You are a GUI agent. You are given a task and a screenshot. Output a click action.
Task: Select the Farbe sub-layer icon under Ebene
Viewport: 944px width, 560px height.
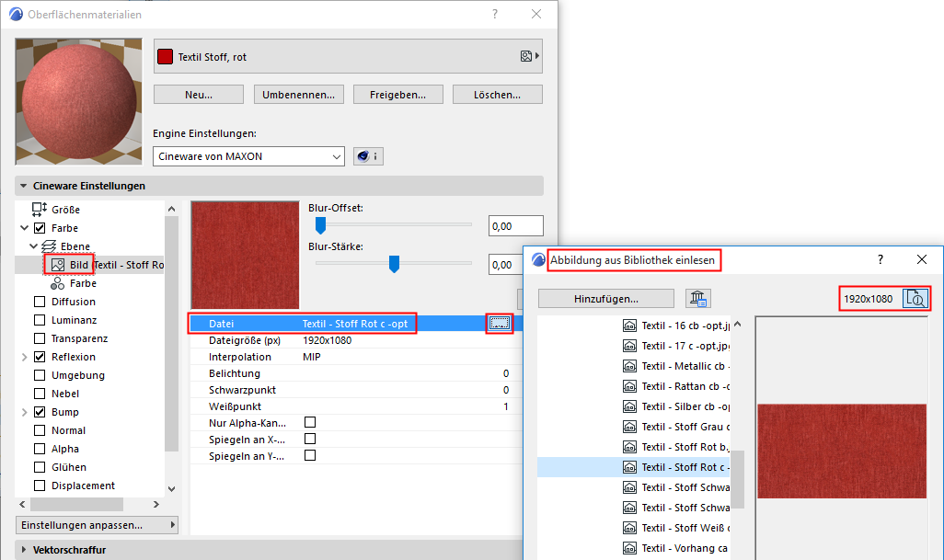point(58,283)
